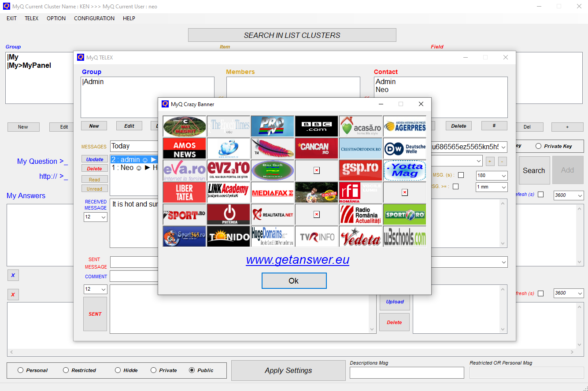588x391 pixels.
Task: Open font size dropdown above SENT button
Action: tap(96, 289)
